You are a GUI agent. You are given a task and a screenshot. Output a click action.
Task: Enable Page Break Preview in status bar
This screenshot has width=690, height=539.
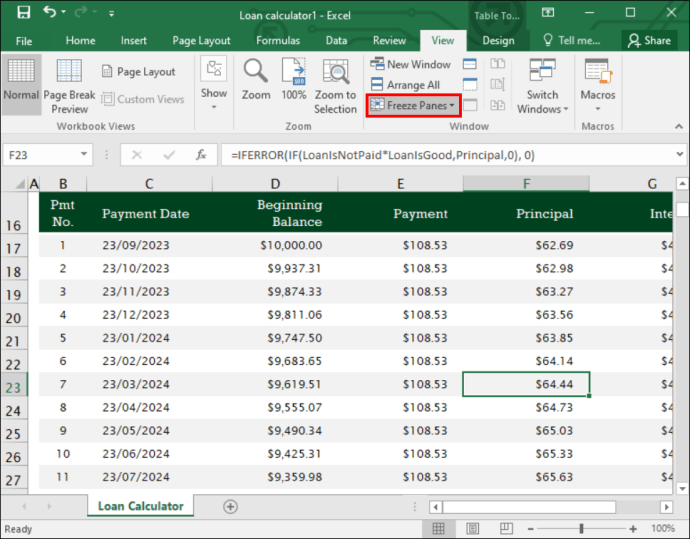[506, 528]
